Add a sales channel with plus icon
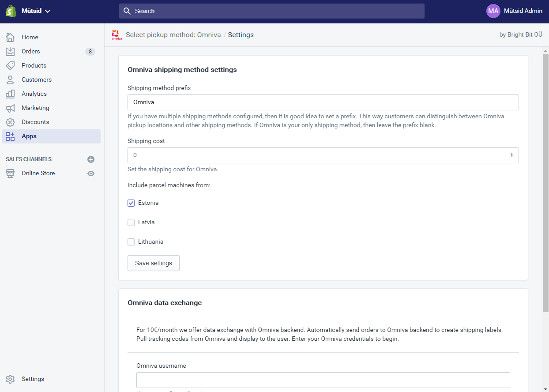The image size is (549, 392). (91, 159)
